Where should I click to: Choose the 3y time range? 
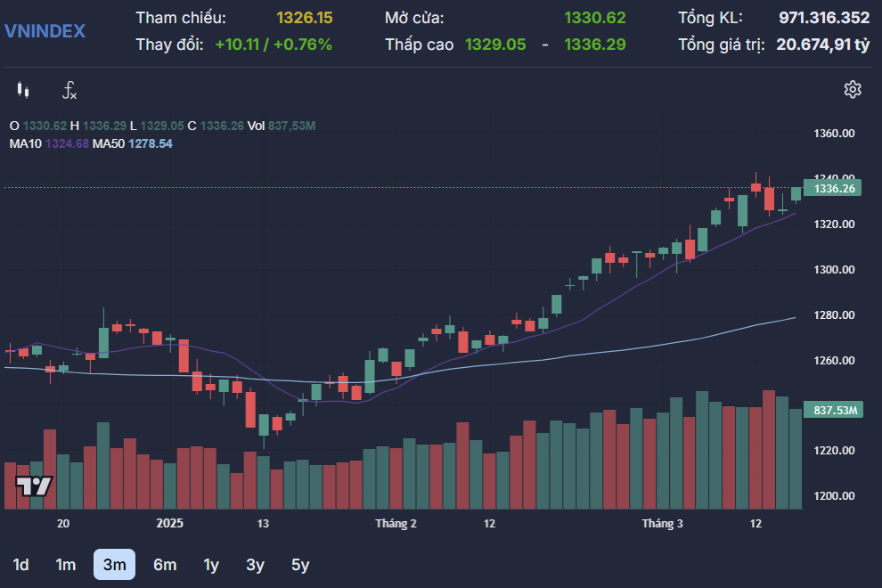tap(256, 565)
